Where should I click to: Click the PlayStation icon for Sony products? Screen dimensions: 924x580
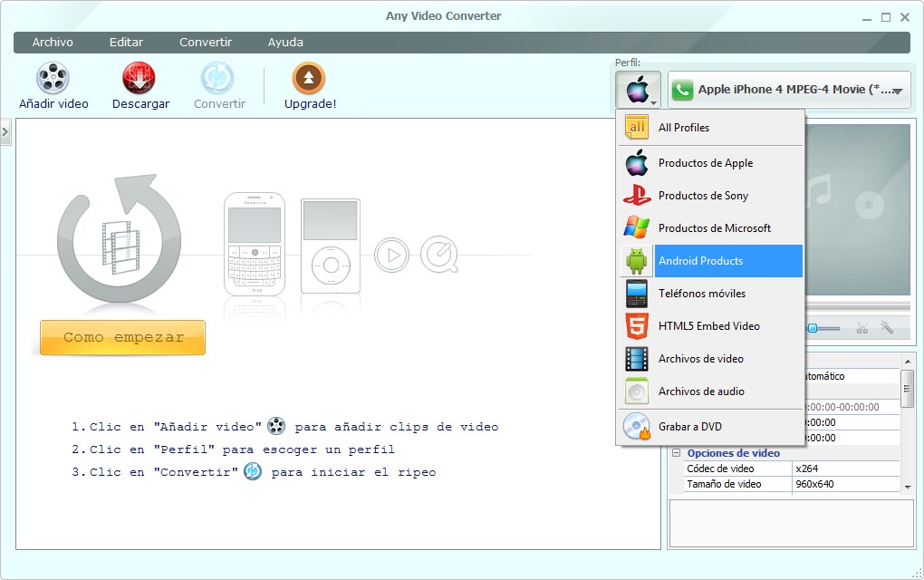point(637,195)
